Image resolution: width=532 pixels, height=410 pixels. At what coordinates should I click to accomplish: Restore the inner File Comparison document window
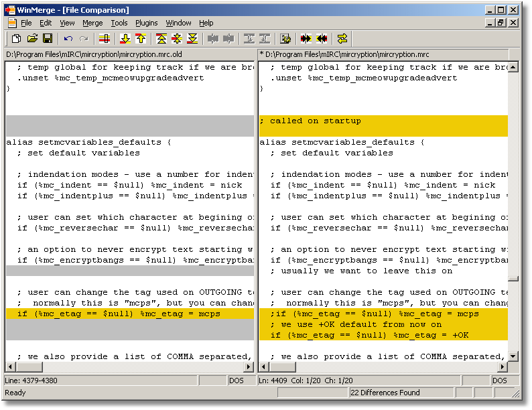(501, 23)
